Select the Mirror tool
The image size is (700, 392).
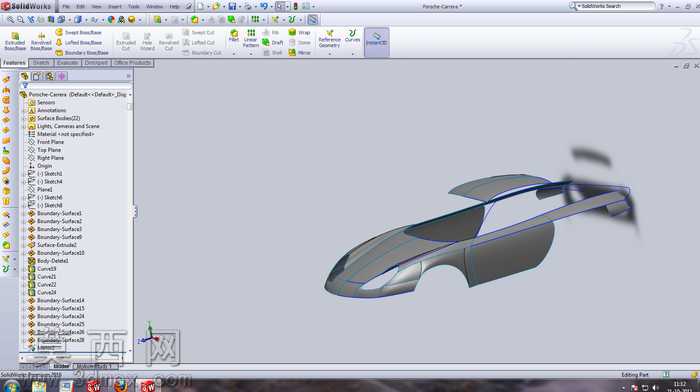299,53
